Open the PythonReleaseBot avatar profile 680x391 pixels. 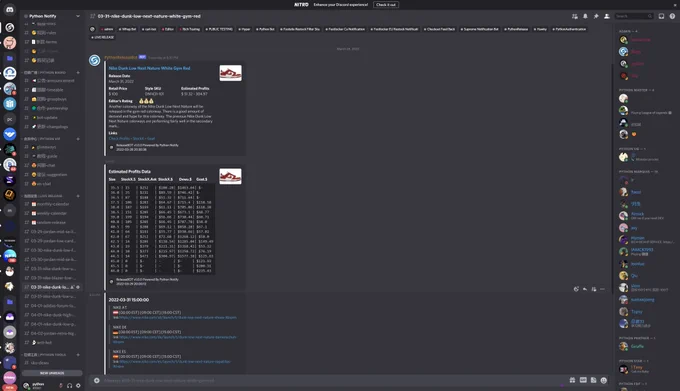(95, 60)
